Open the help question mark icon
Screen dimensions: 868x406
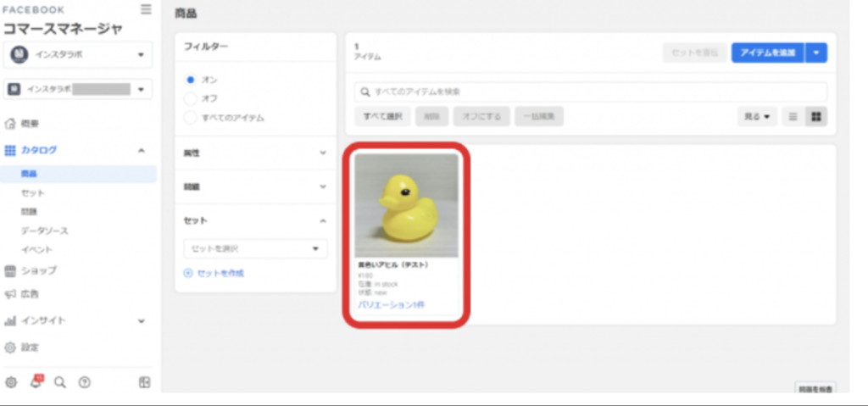pos(84,381)
